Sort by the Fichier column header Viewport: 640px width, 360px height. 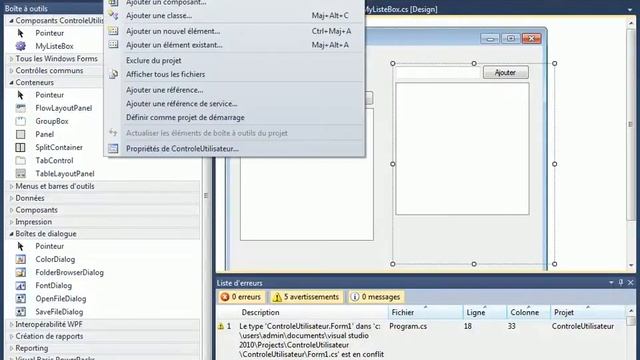point(425,312)
